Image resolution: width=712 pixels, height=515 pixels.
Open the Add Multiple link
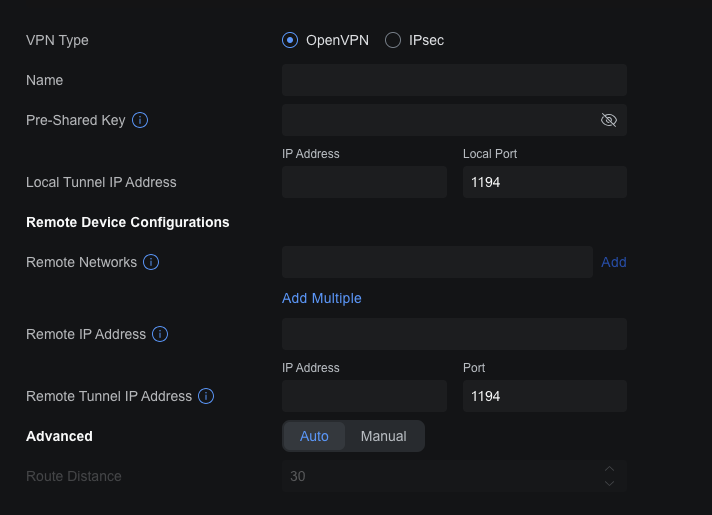pyautogui.click(x=321, y=298)
